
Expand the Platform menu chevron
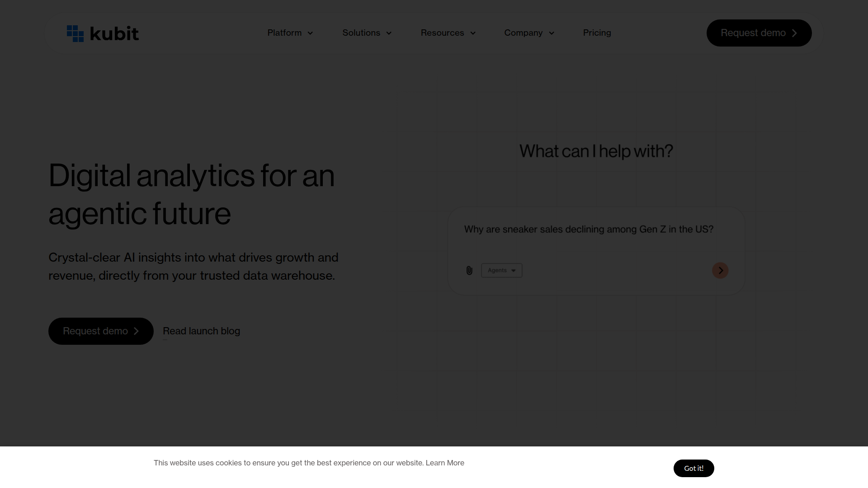310,33
